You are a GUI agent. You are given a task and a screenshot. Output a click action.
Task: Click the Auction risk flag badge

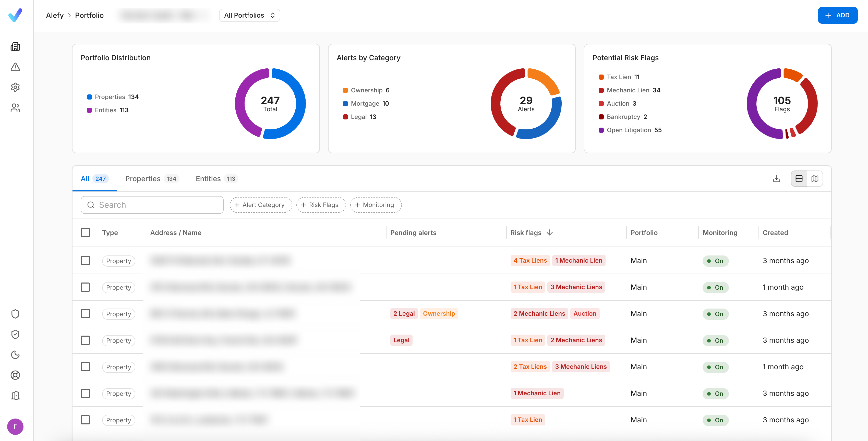click(x=585, y=314)
